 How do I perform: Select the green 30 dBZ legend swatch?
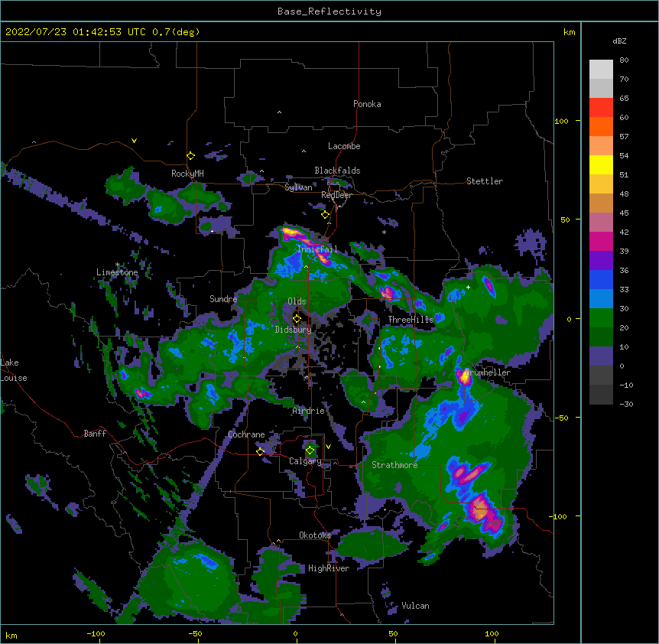coord(601,318)
